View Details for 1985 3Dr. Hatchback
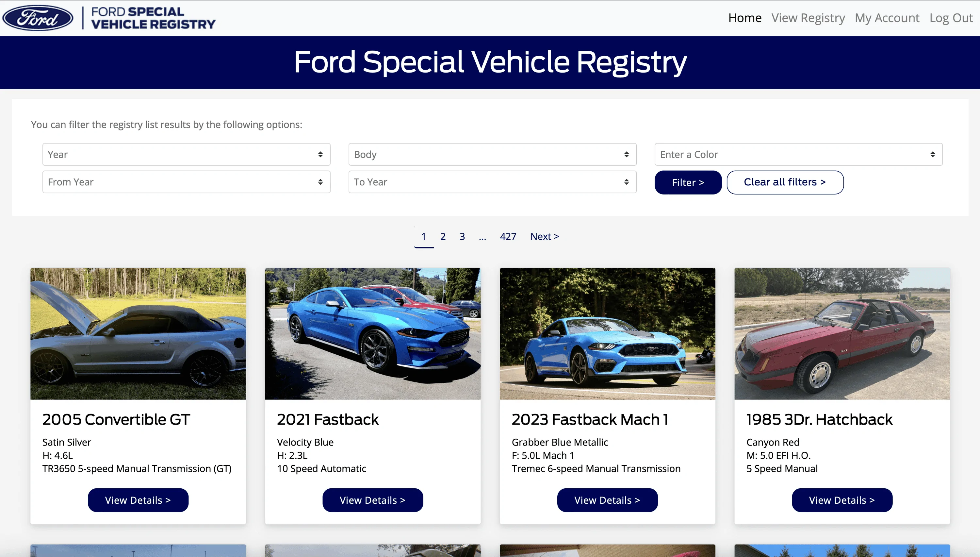This screenshot has width=980, height=557. (842, 500)
